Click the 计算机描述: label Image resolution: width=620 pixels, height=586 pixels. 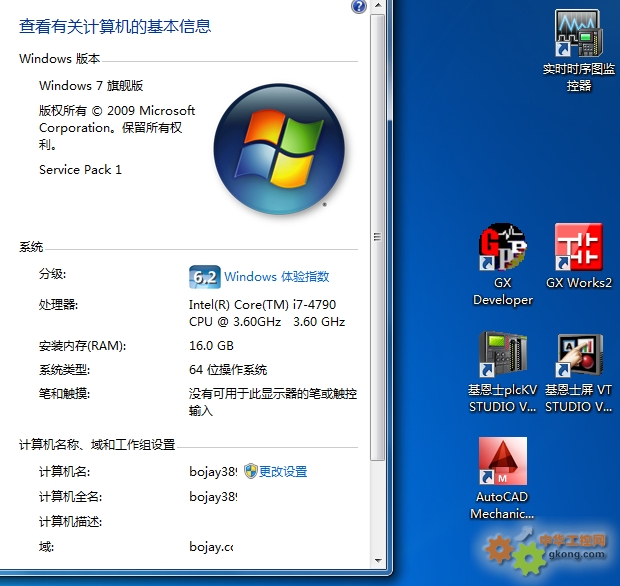click(70, 522)
